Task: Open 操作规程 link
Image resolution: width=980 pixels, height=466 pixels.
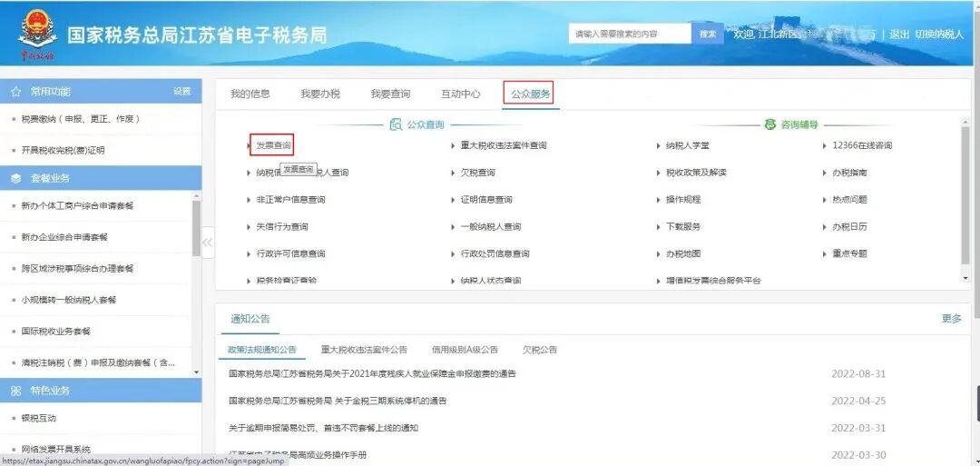Action: pyautogui.click(x=683, y=200)
